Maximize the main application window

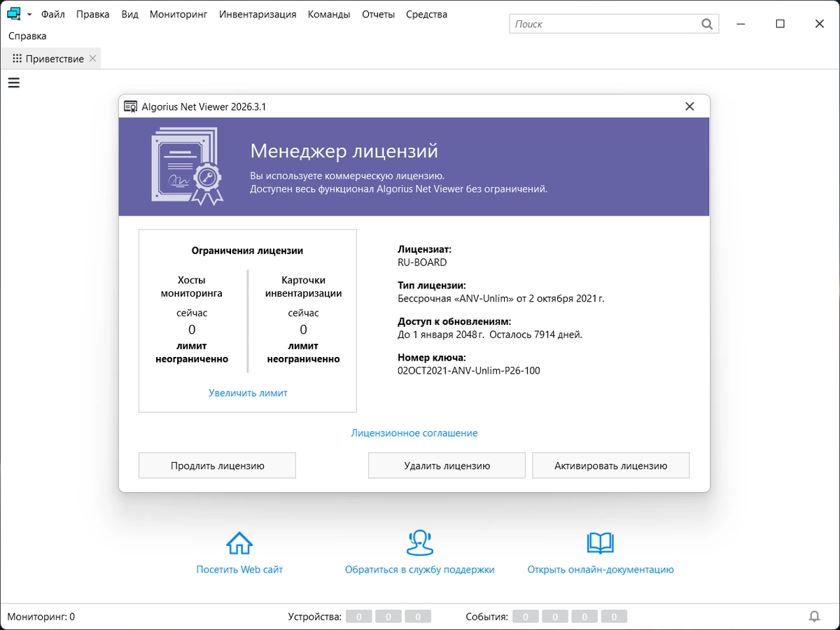[780, 23]
